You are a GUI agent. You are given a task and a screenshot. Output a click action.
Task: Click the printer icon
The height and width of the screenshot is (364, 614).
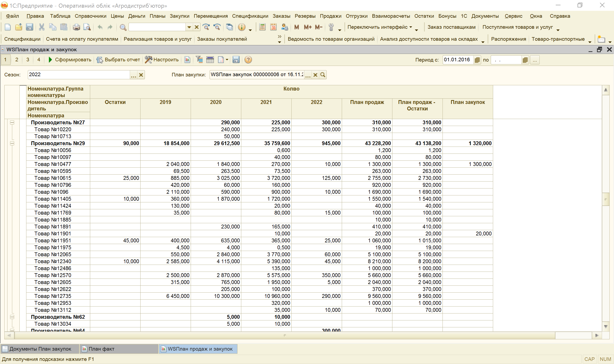[76, 27]
